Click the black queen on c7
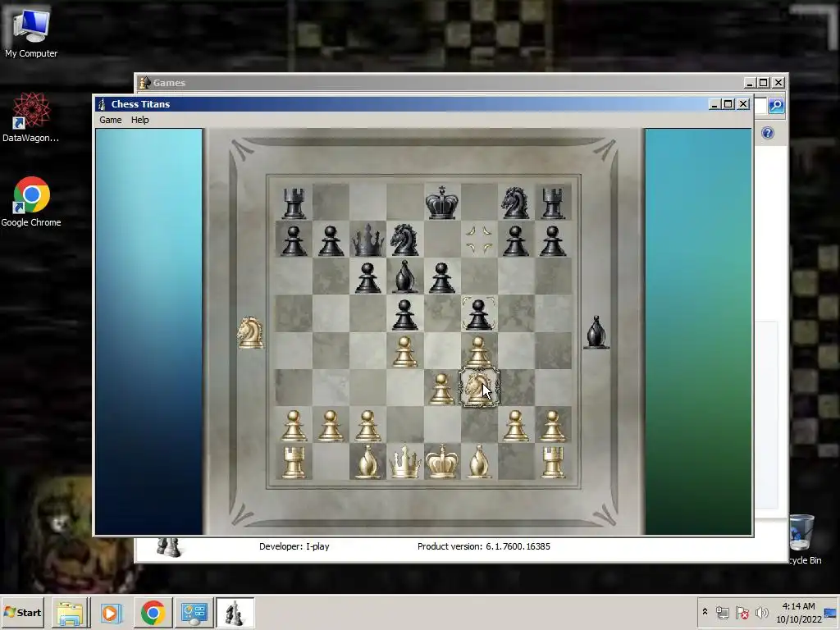Image resolution: width=840 pixels, height=630 pixels. tap(367, 240)
